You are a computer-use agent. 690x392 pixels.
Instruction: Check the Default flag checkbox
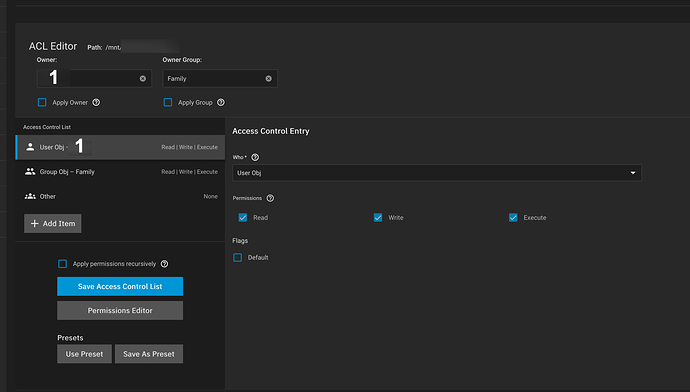click(x=238, y=257)
